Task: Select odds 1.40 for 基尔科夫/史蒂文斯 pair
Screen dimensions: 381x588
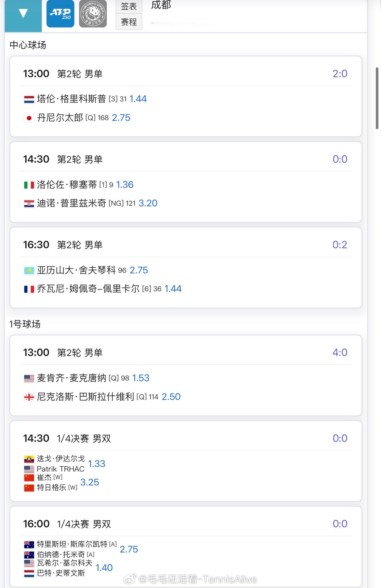Action: (x=104, y=568)
